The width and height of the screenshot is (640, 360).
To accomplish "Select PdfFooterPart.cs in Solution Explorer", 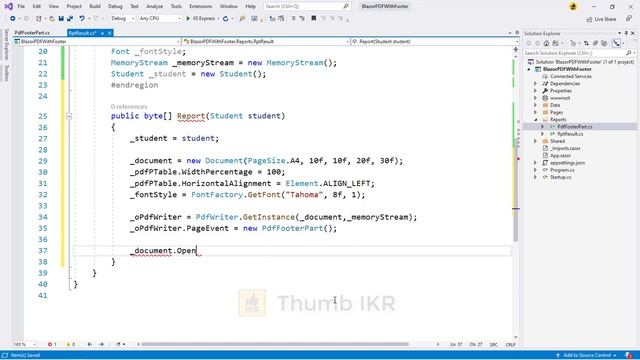I will pyautogui.click(x=575, y=127).
